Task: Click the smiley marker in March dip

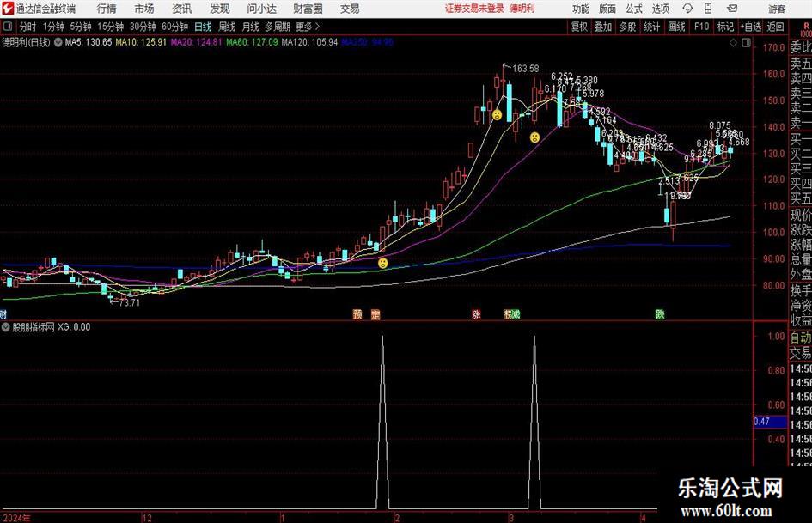Action: click(534, 137)
